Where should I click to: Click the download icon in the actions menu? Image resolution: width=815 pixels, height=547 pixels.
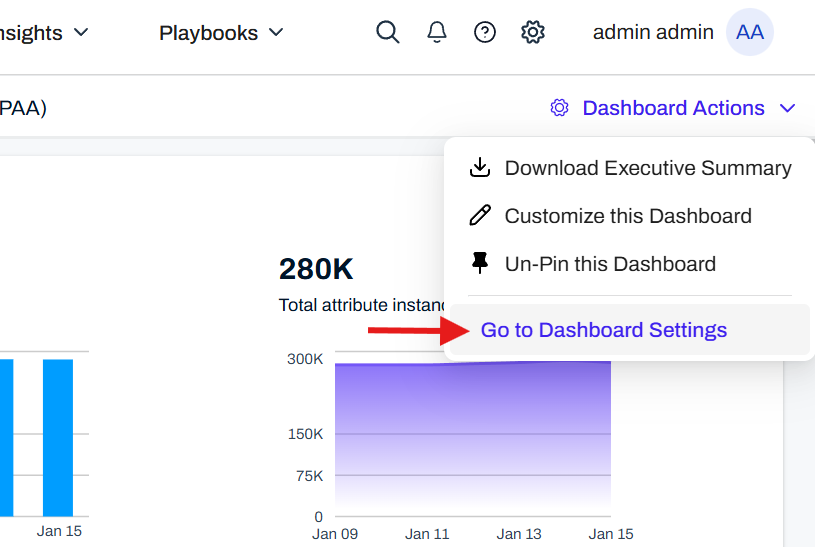pyautogui.click(x=480, y=168)
